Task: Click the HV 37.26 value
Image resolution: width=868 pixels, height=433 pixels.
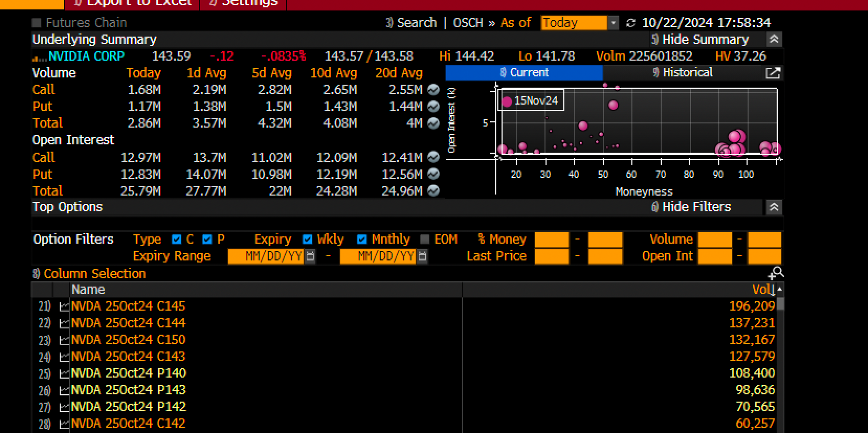Action: (740, 56)
